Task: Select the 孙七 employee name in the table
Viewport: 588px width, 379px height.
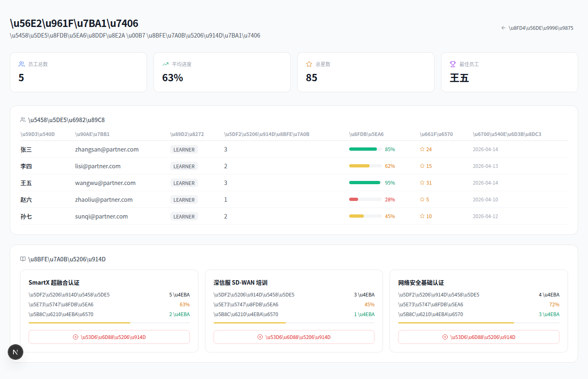Action: (x=26, y=216)
